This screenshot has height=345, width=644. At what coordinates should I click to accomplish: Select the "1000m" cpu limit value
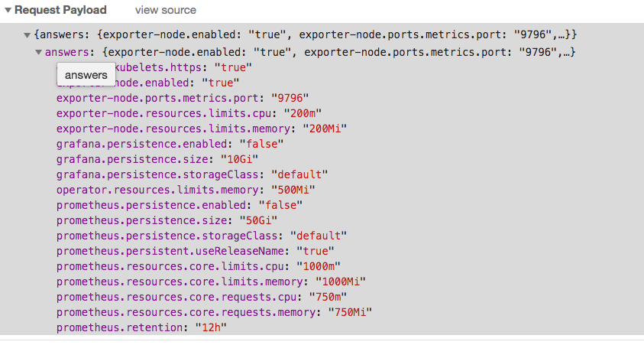[319, 266]
